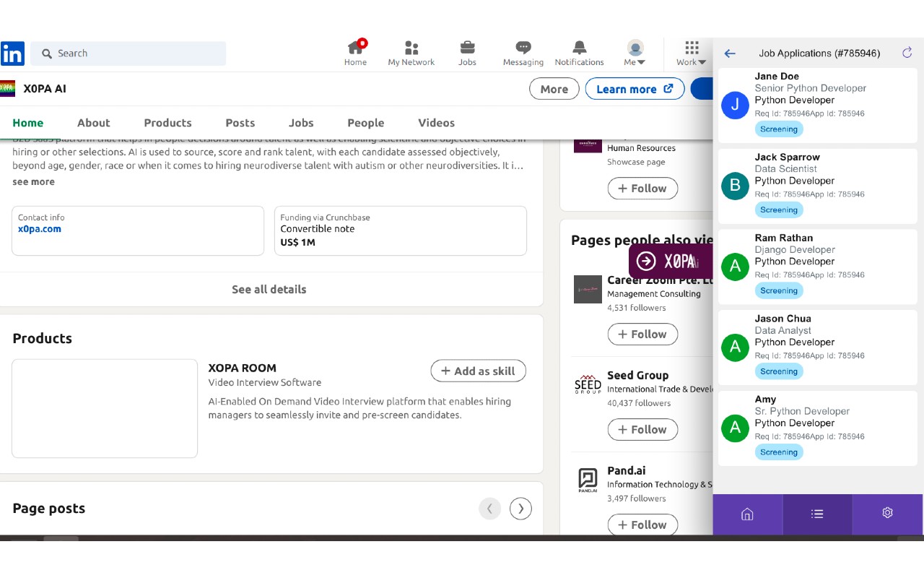Click the Seed Group logo
The image size is (924, 578).
[x=588, y=384]
